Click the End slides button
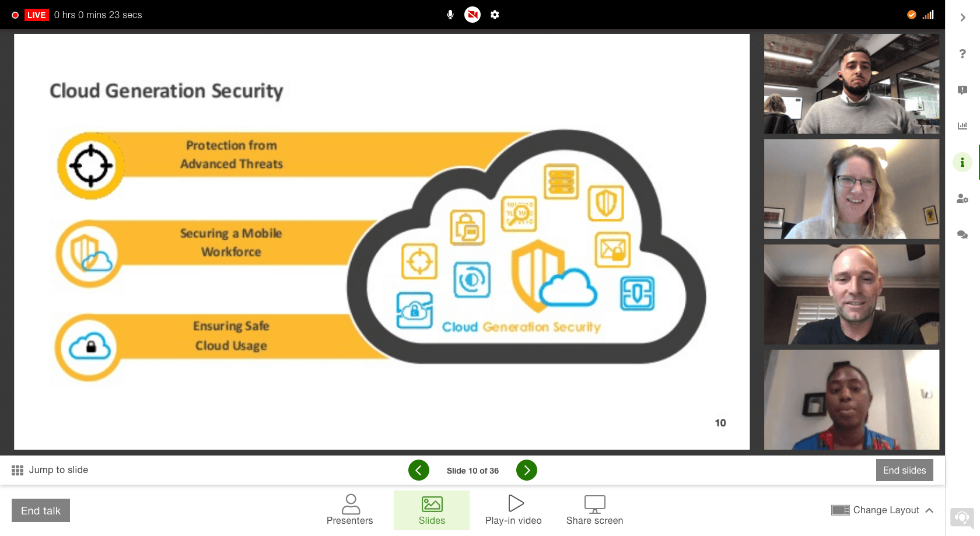This screenshot has width=980, height=536. 905,470
